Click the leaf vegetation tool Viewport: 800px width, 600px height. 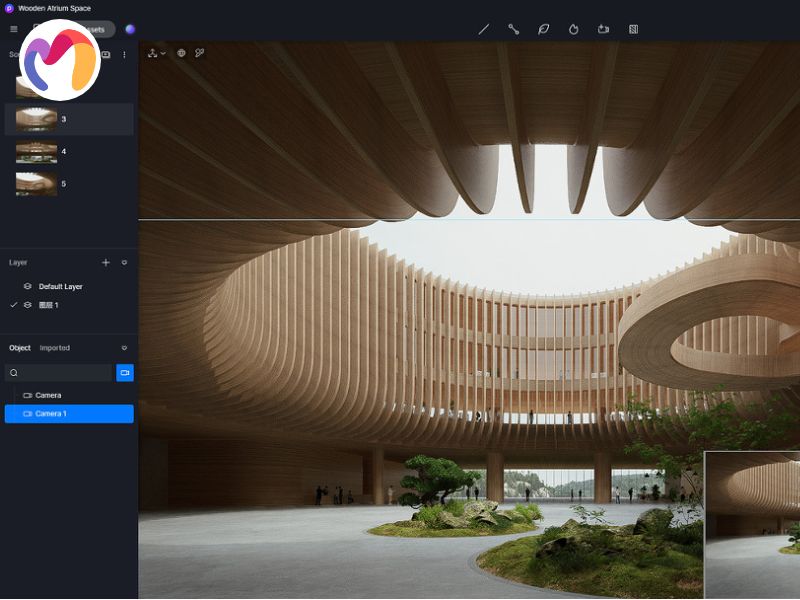tap(543, 29)
